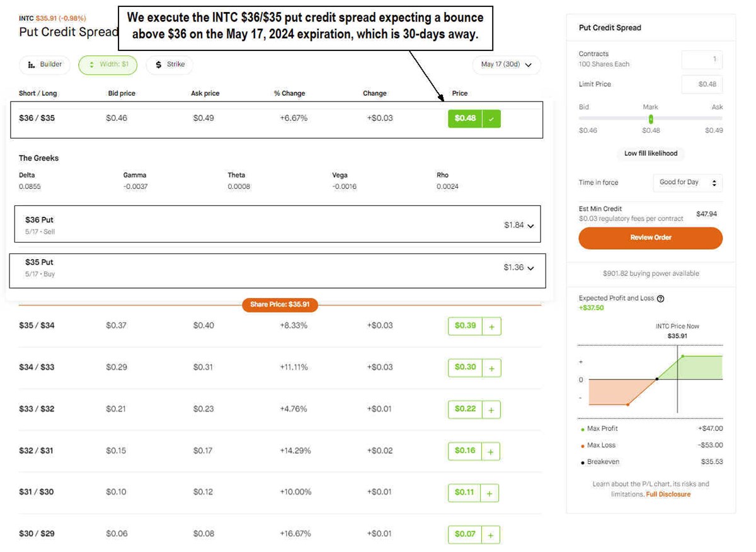Add the $34 / $33 spread via plus icon

click(491, 367)
